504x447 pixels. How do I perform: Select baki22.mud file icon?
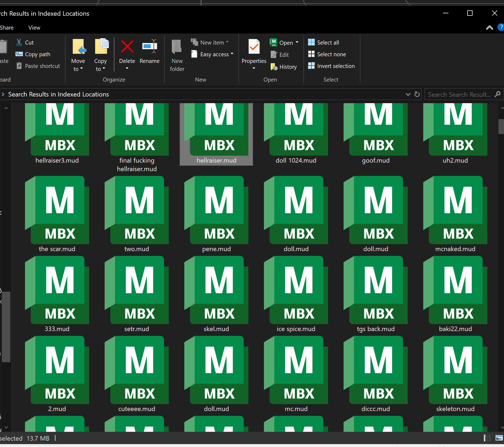tap(455, 290)
